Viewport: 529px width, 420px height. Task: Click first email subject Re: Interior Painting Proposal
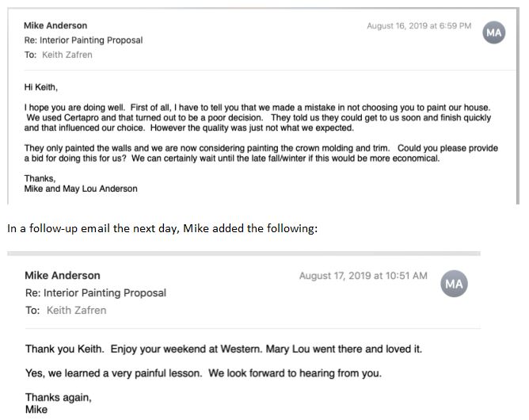83,40
